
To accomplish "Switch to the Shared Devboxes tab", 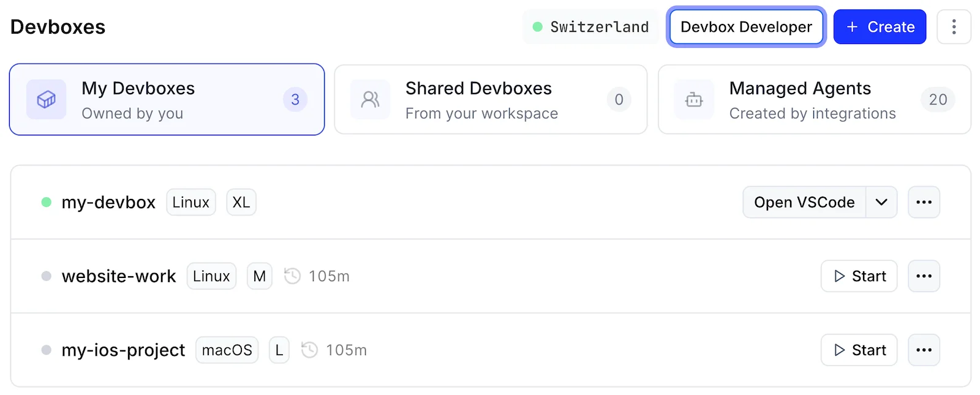I will click(491, 99).
